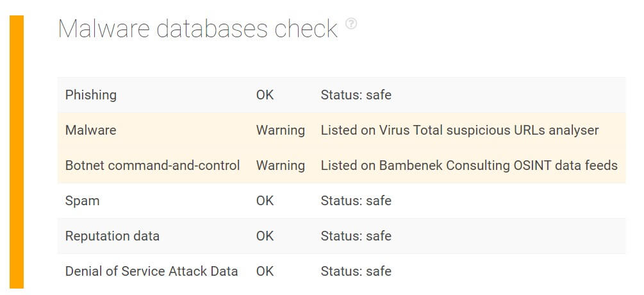Click the orange warning side bar

coord(17,152)
